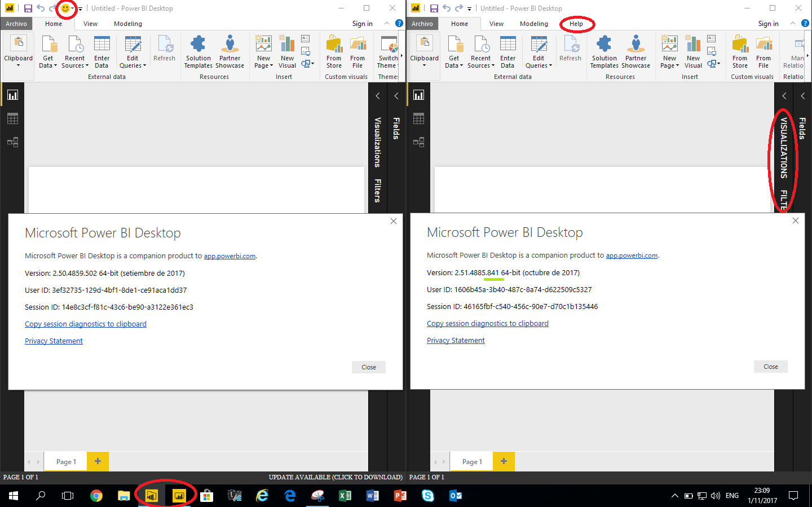This screenshot has height=507, width=812.
Task: Collapse the Fields pane with its chevron
Action: [396, 95]
